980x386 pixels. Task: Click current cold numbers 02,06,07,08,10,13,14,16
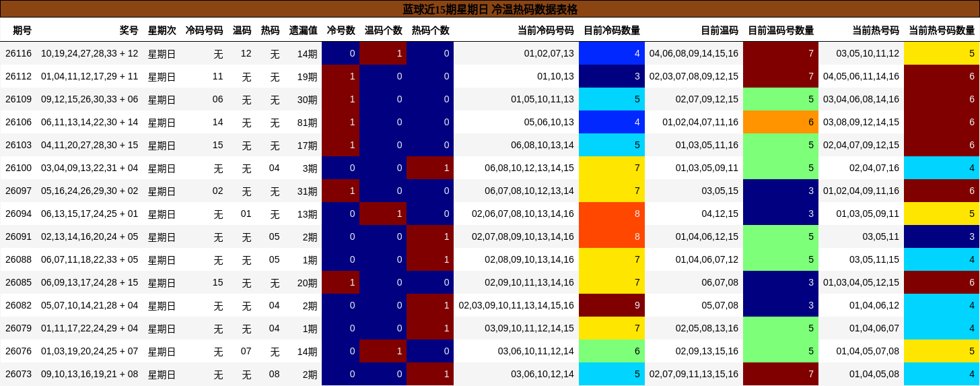click(x=523, y=214)
